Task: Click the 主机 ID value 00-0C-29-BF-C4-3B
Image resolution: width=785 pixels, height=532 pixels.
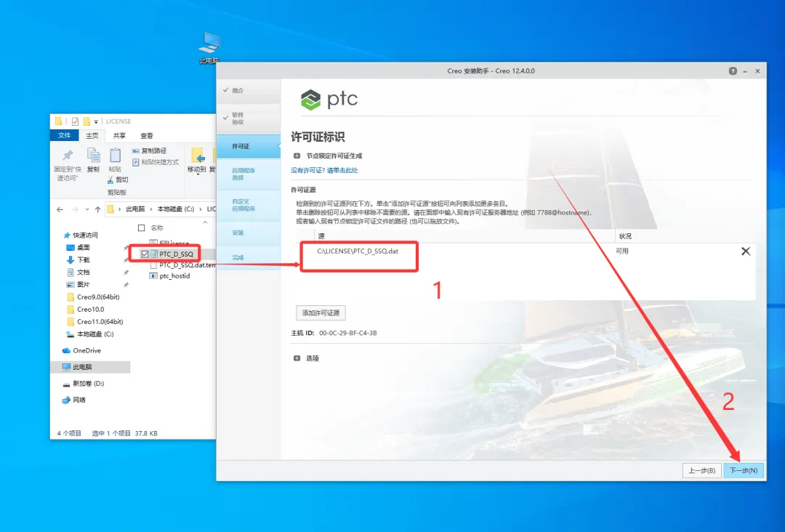Action: [348, 333]
